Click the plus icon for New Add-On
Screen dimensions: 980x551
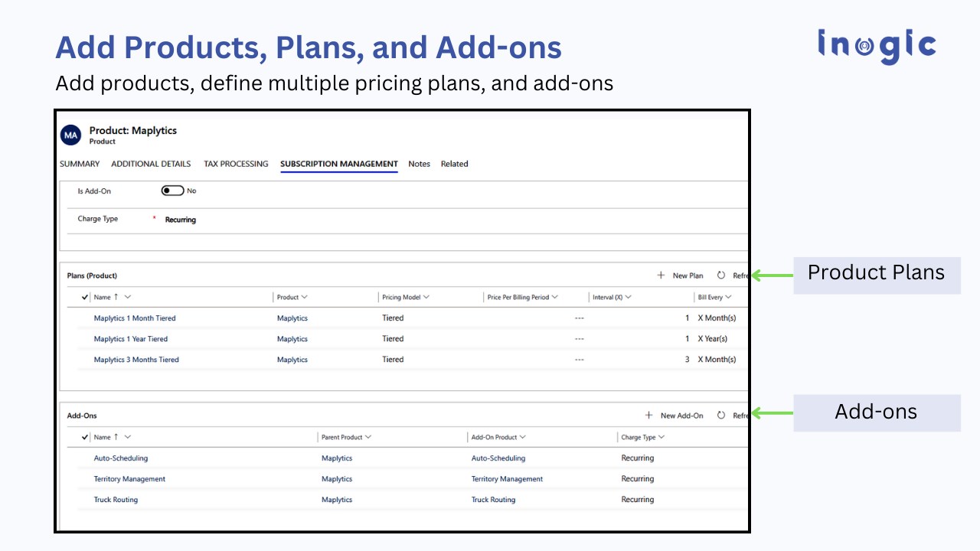[648, 416]
